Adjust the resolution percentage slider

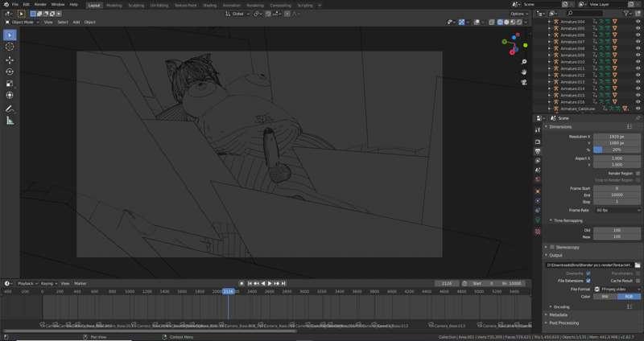pos(617,150)
